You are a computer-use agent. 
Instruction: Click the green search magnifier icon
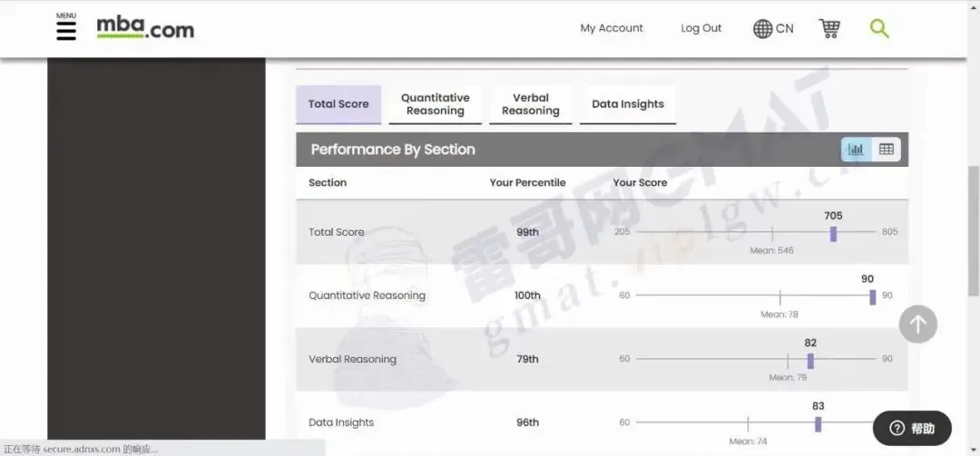[878, 28]
